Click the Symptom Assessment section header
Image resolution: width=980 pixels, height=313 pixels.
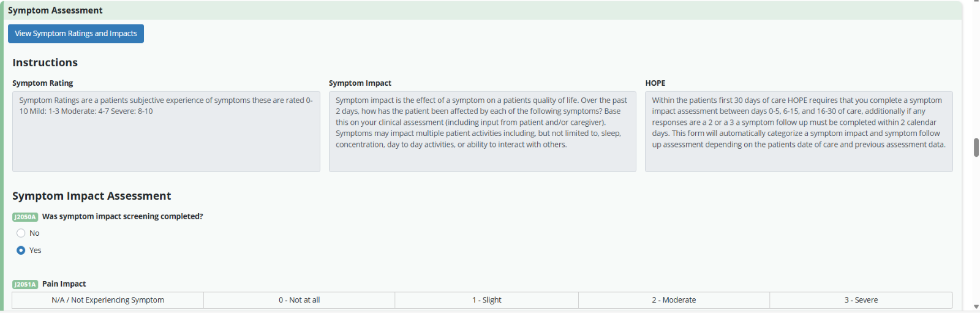coord(55,10)
